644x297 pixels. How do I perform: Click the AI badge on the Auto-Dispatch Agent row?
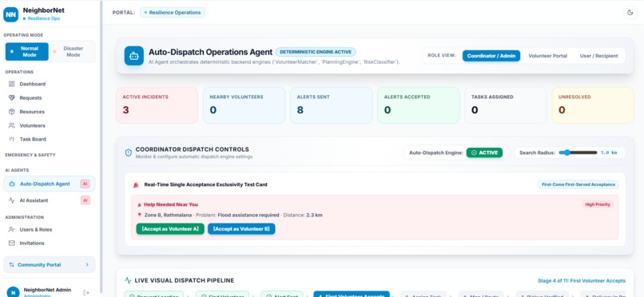pos(85,184)
